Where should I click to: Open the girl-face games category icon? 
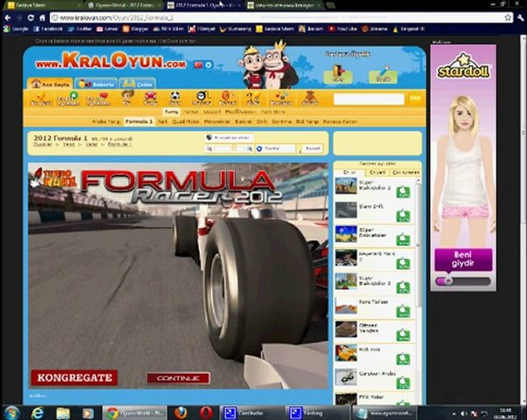[x=127, y=98]
